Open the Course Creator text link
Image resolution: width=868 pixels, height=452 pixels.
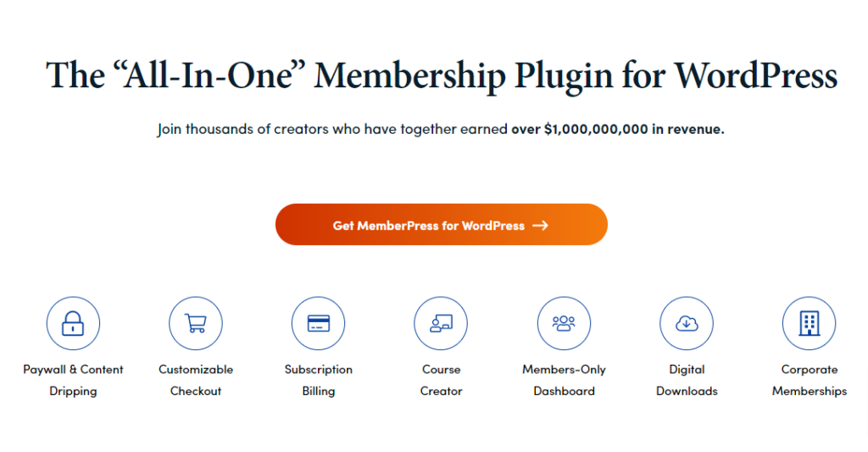click(x=441, y=380)
